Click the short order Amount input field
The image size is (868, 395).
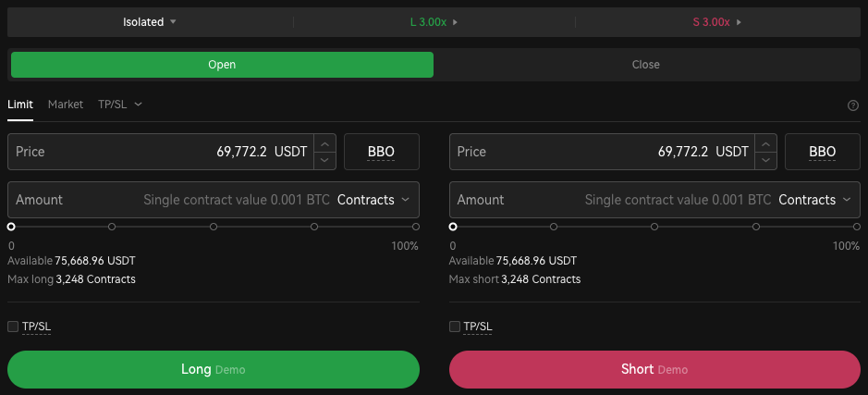pyautogui.click(x=518, y=200)
